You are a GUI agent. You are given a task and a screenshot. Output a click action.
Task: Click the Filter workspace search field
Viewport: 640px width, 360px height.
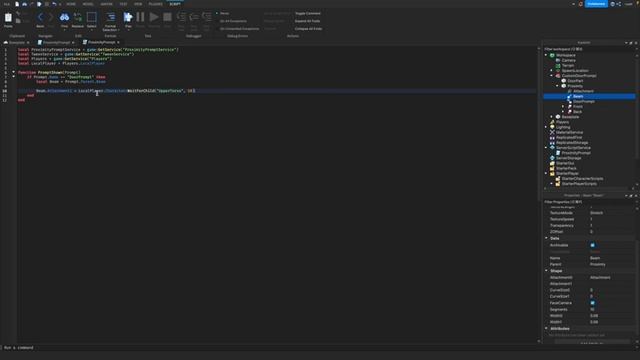[588, 49]
